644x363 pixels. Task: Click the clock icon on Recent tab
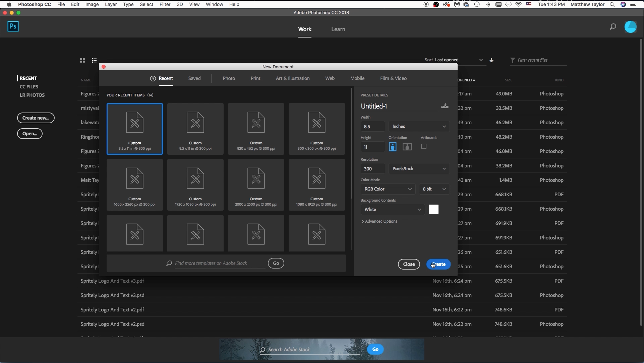coord(153,78)
